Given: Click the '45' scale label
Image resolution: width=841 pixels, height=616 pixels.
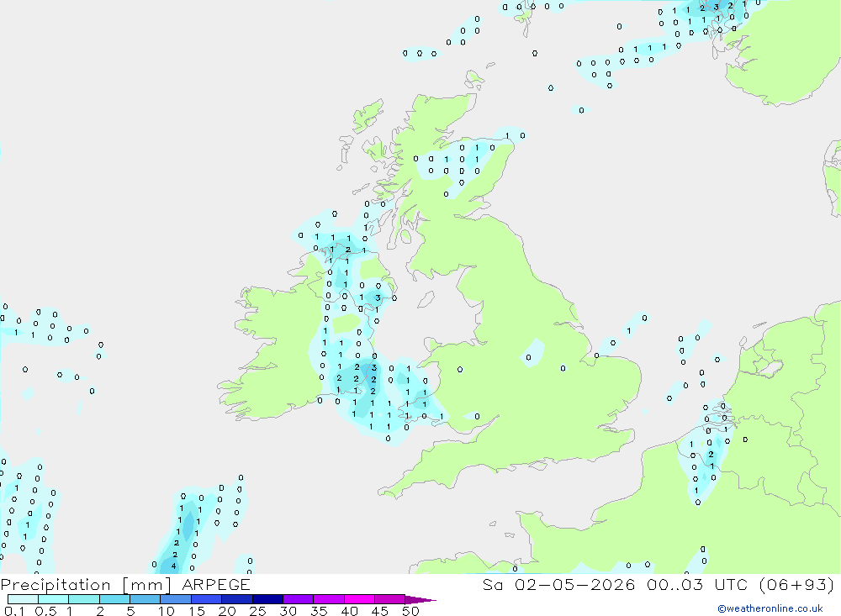Looking at the screenshot, I should point(380,611).
